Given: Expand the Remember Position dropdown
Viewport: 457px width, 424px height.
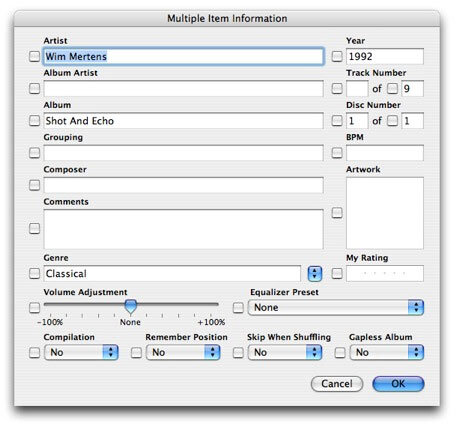Looking at the screenshot, I should coord(183,352).
